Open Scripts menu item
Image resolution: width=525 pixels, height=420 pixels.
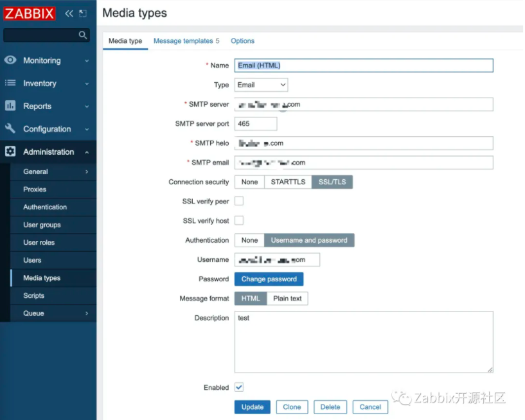(53, 295)
